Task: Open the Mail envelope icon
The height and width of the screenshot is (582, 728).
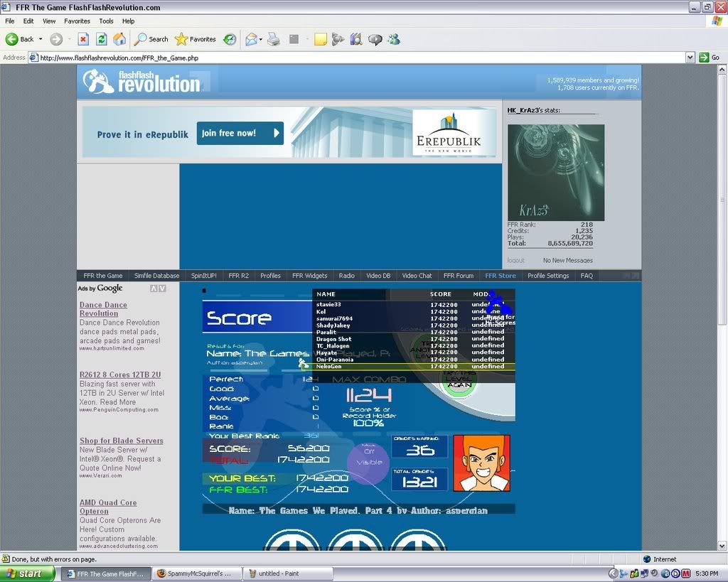Action: pyautogui.click(x=250, y=39)
